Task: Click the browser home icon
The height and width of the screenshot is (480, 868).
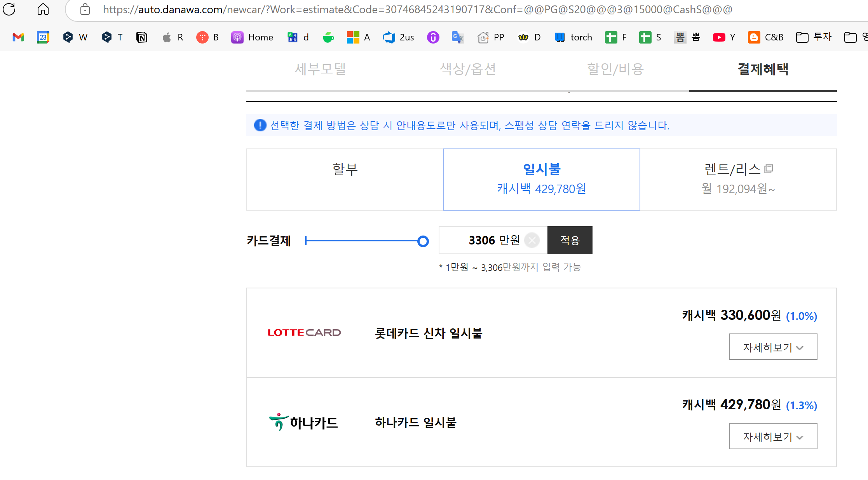Action: (43, 9)
